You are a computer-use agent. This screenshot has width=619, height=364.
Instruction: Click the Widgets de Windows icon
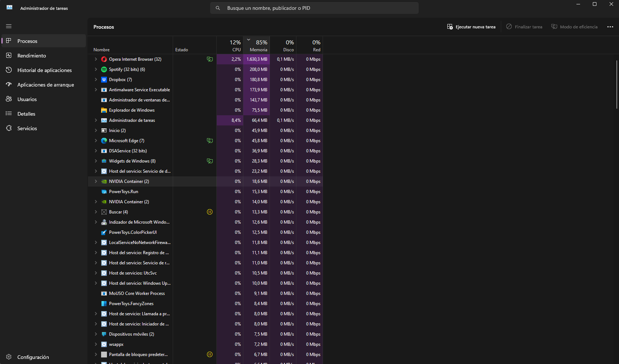[104, 161]
